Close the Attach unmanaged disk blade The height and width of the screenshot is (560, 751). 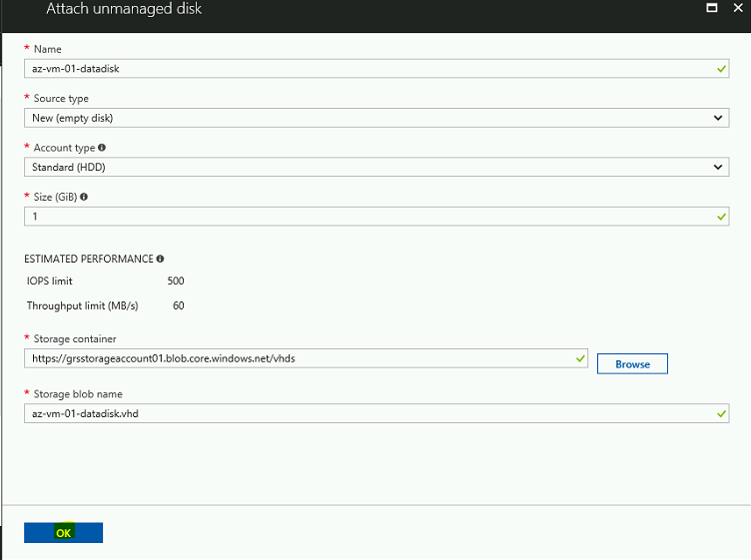738,8
